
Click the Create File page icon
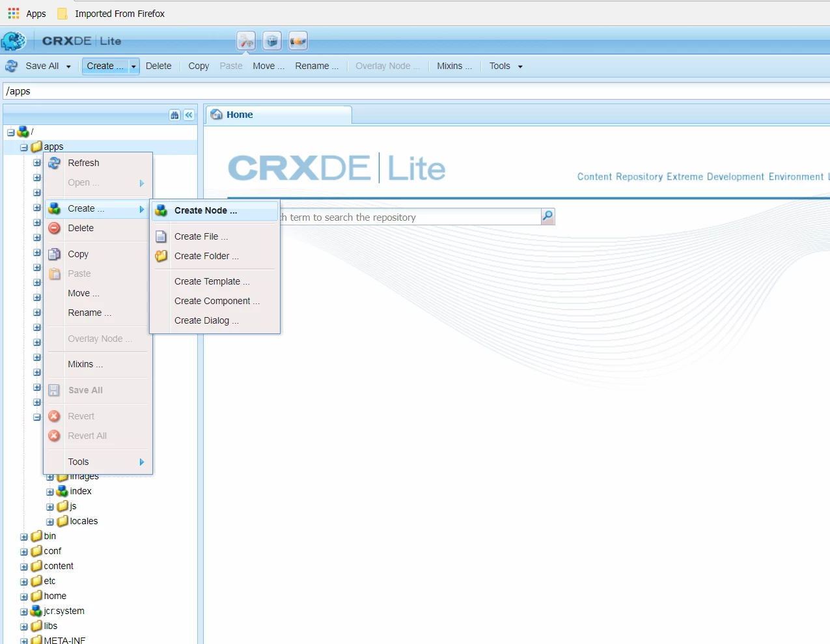pyautogui.click(x=161, y=236)
